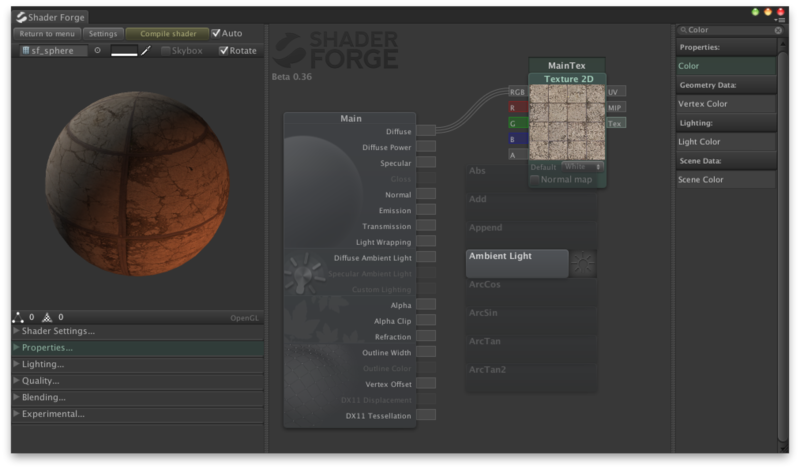Click the Ambient Light sun icon
This screenshot has height=469, width=800.
(x=583, y=263)
